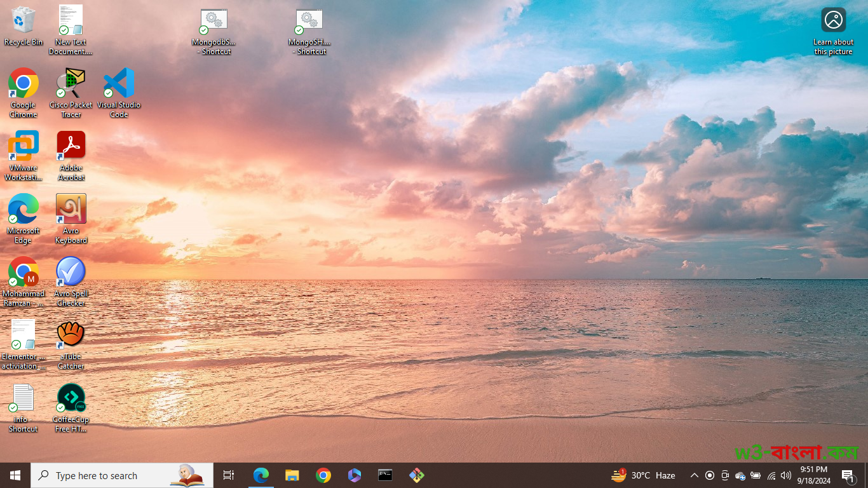Select the Mohammad Ramzan Chrome profile shortcut
The height and width of the screenshot is (488, 868).
[24, 281]
